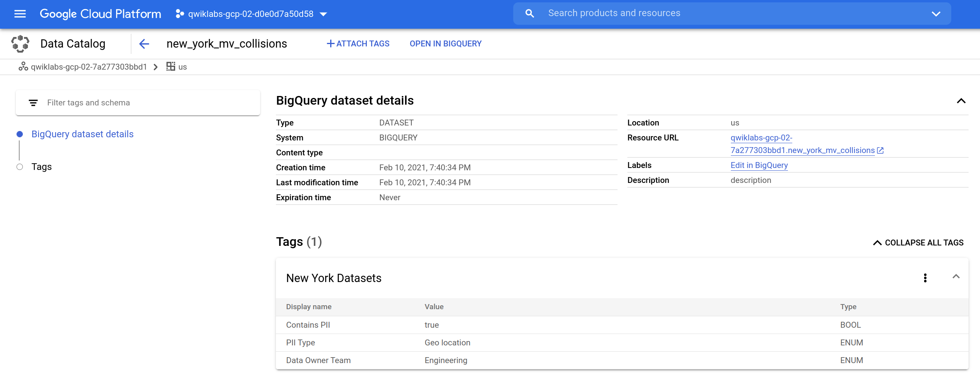Click the Value column header
This screenshot has height=380, width=980.
tap(434, 307)
